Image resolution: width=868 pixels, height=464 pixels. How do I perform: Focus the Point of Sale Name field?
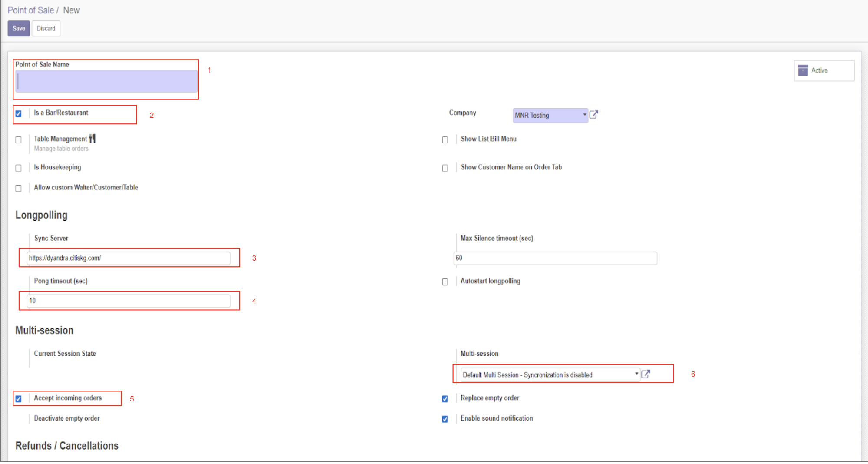(106, 82)
